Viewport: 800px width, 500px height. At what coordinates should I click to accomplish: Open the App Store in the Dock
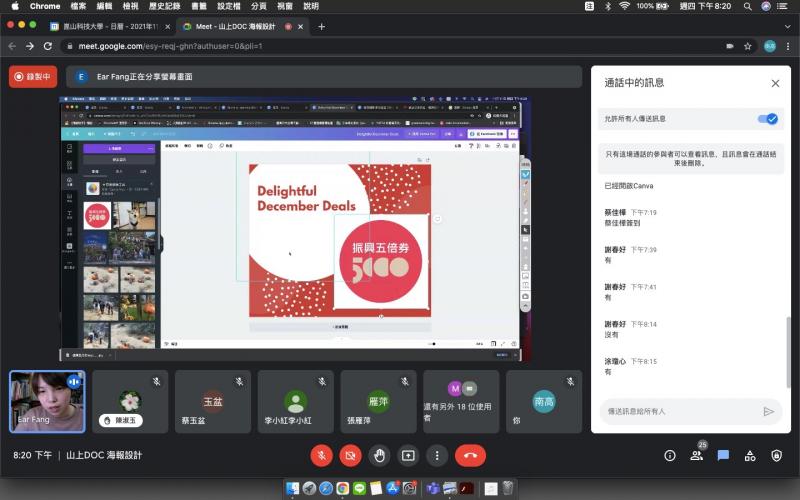[392, 488]
